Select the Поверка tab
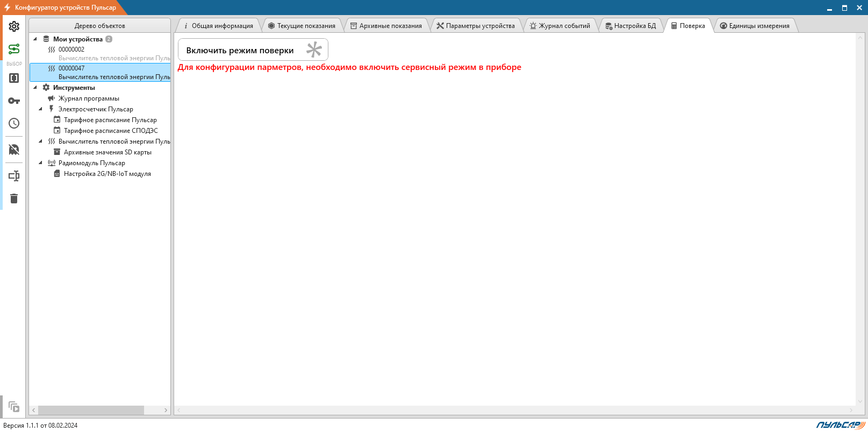The height and width of the screenshot is (432, 868). 688,26
